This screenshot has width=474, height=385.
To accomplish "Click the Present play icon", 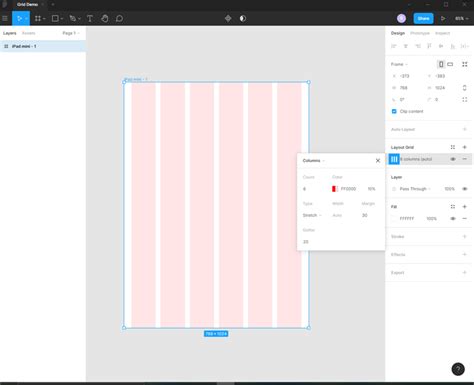I will (443, 18).
